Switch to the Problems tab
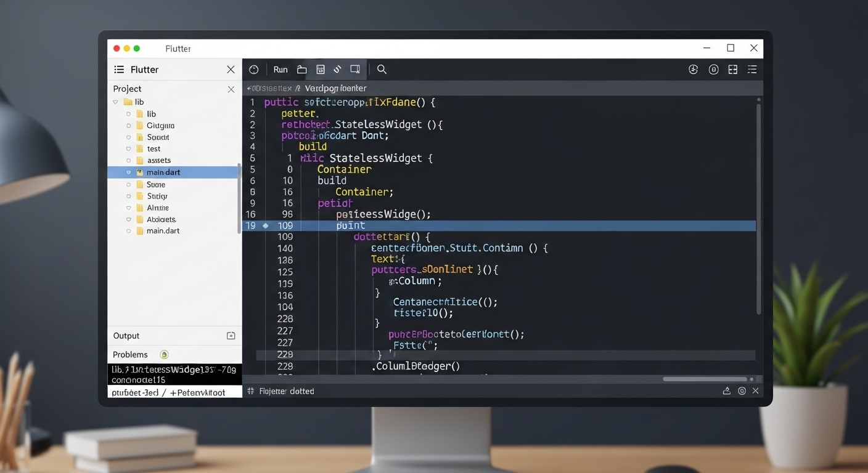 [130, 354]
